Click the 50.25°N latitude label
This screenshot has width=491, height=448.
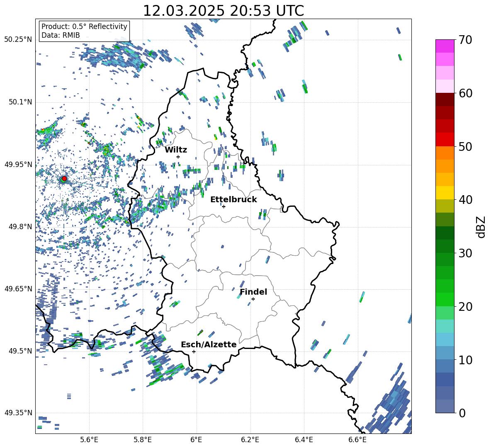pos(18,40)
